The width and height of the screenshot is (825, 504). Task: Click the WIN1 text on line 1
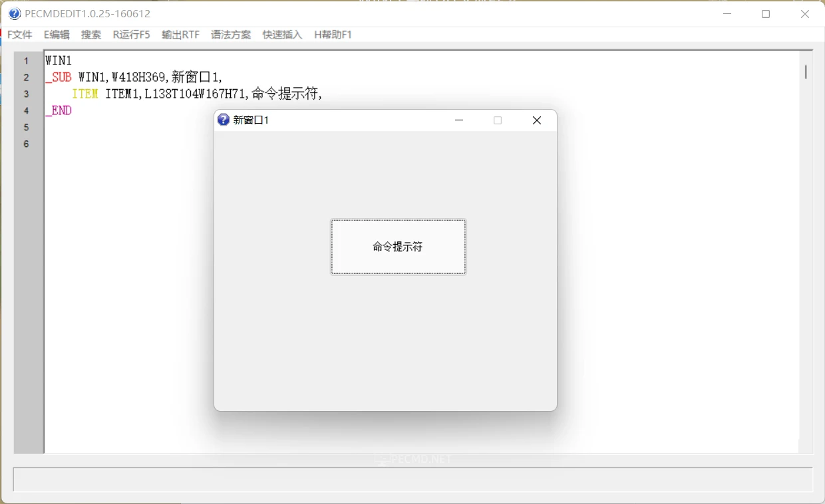point(59,61)
